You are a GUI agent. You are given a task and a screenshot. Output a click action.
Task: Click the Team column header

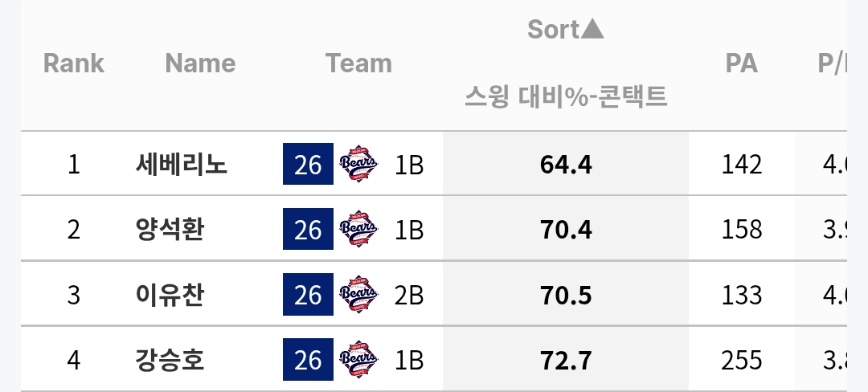(358, 63)
